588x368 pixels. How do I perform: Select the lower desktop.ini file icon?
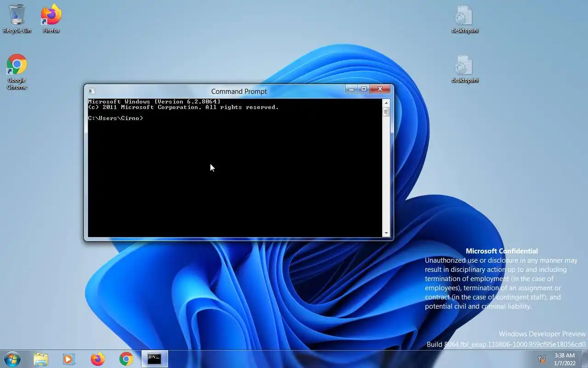pos(464,69)
